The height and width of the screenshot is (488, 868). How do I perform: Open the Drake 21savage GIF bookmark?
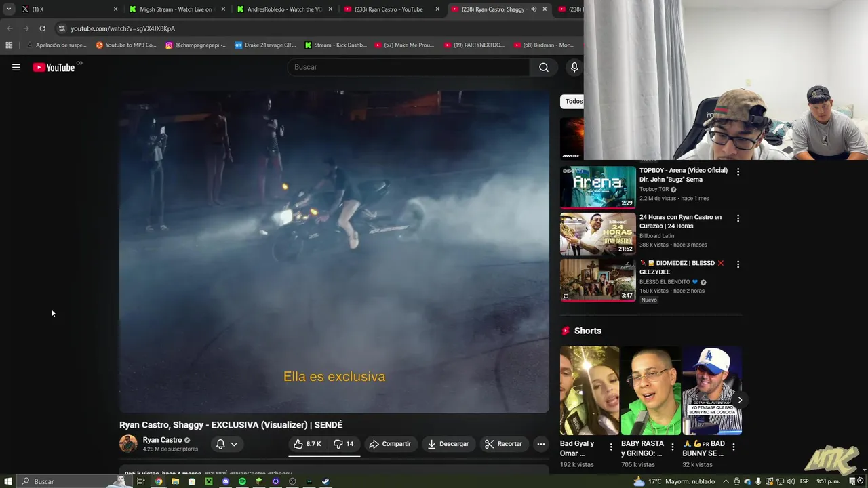(x=265, y=45)
